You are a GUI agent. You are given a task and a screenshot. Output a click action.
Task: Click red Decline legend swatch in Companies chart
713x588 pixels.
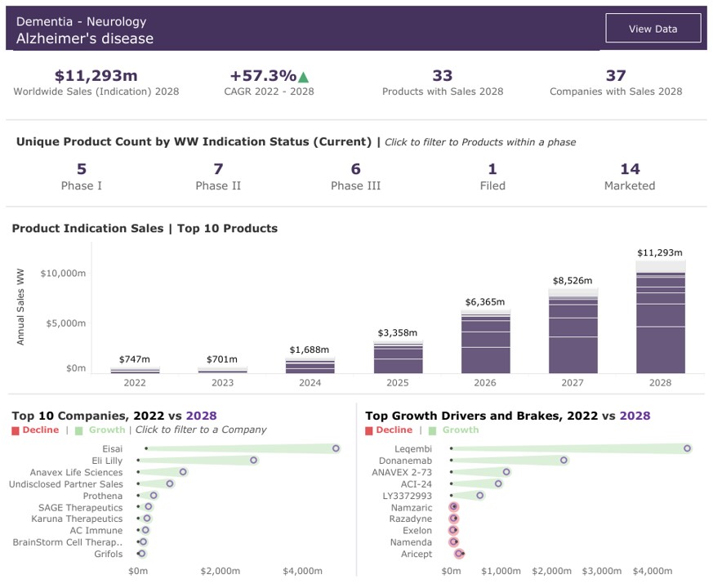tap(16, 430)
